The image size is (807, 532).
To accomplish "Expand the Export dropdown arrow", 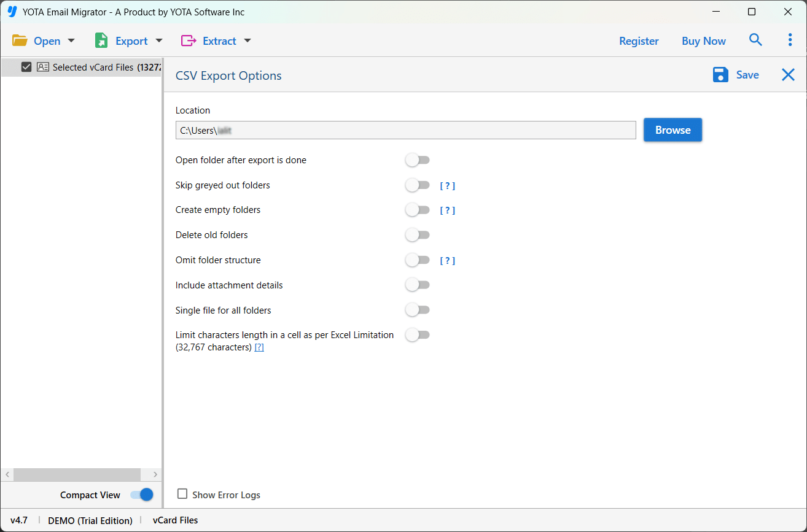I will coord(159,41).
